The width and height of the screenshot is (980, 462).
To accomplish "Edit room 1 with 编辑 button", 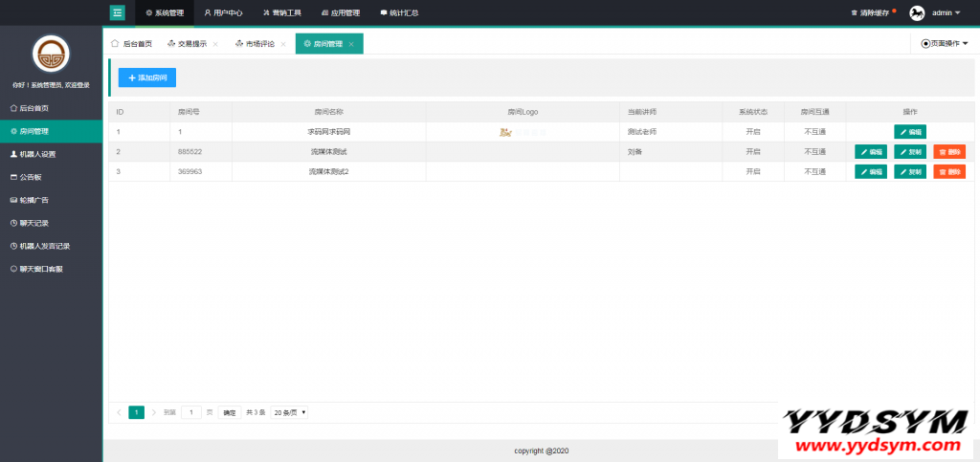I will pyautogui.click(x=910, y=131).
